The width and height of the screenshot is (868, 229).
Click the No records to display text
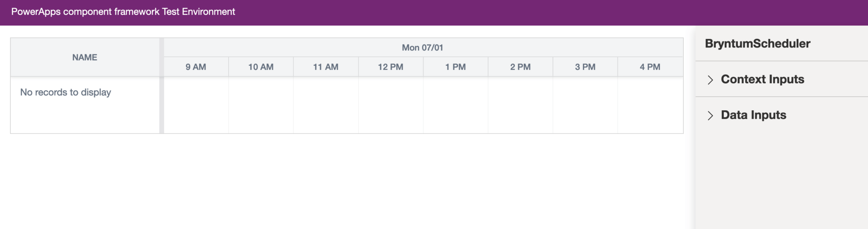click(x=66, y=92)
